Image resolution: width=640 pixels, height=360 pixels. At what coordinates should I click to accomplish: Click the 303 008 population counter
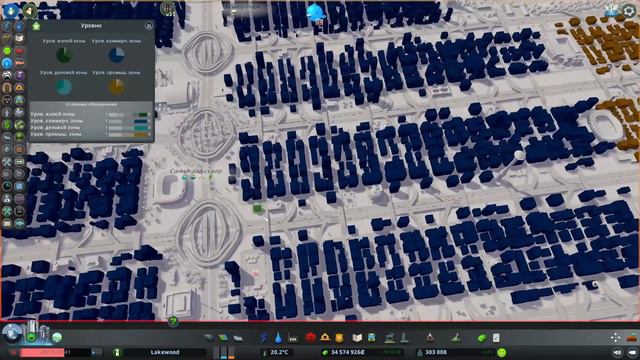pyautogui.click(x=436, y=352)
